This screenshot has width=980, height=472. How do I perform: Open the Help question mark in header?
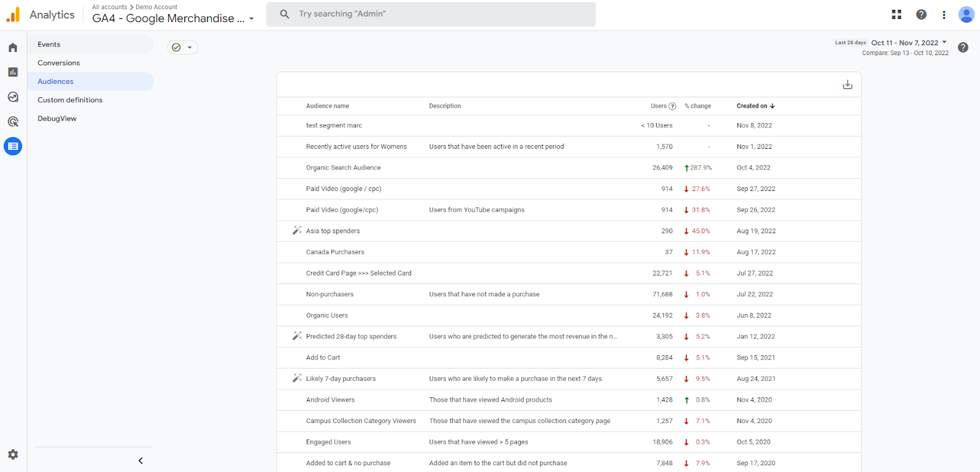921,15
